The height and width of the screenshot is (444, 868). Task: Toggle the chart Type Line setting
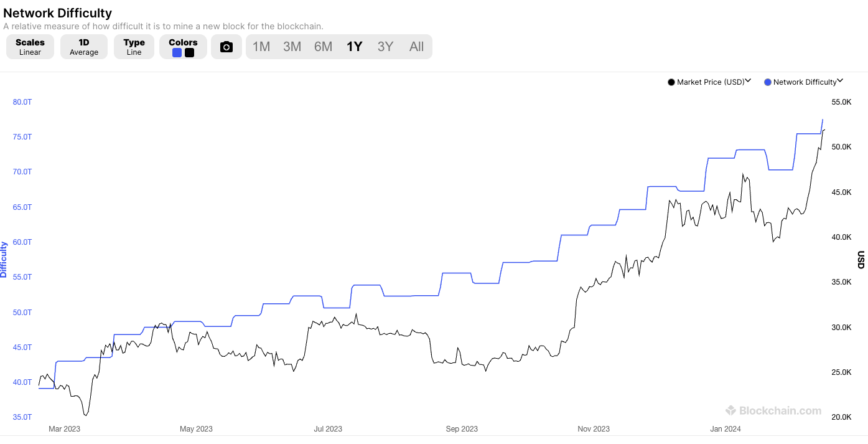(x=134, y=47)
